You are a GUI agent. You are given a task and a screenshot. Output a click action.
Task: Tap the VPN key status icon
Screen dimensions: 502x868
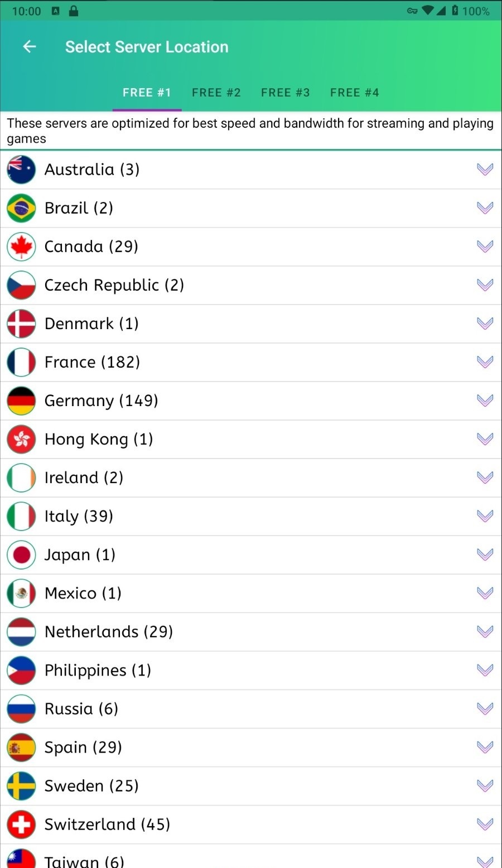412,11
